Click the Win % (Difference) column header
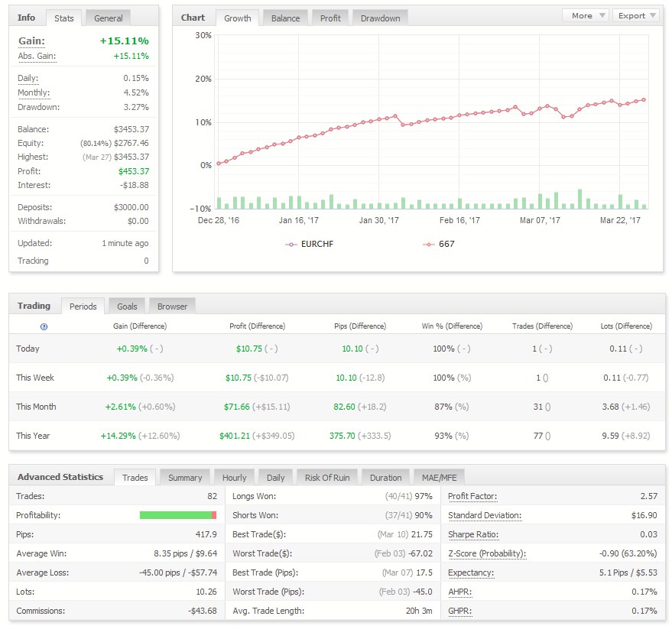This screenshot has height=626, width=672. click(452, 326)
